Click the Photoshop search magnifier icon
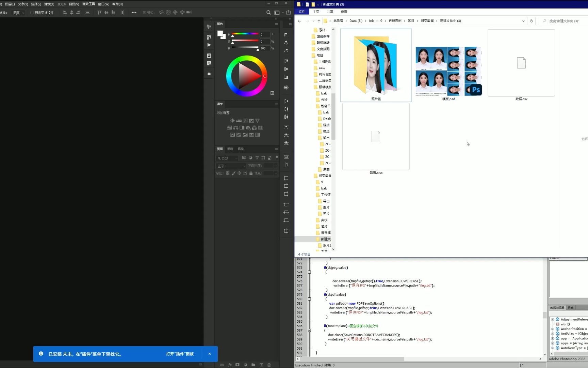The image size is (588, 368). point(268,13)
